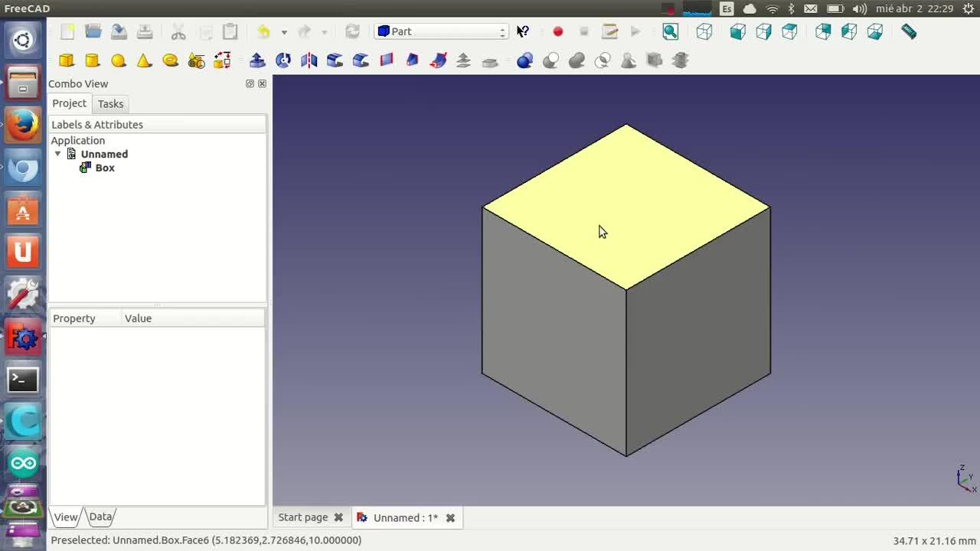The width and height of the screenshot is (980, 551).
Task: Create a torus solid
Action: click(x=170, y=60)
